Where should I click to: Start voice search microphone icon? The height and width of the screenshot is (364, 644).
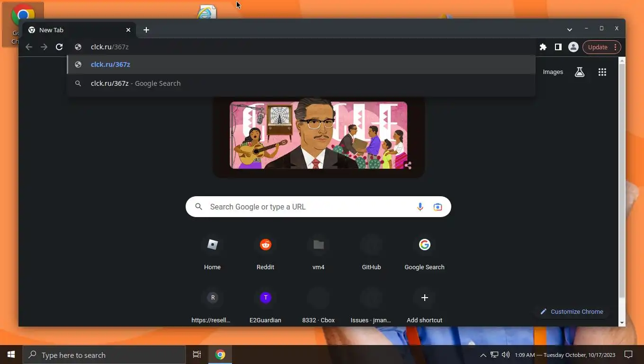coord(420,207)
